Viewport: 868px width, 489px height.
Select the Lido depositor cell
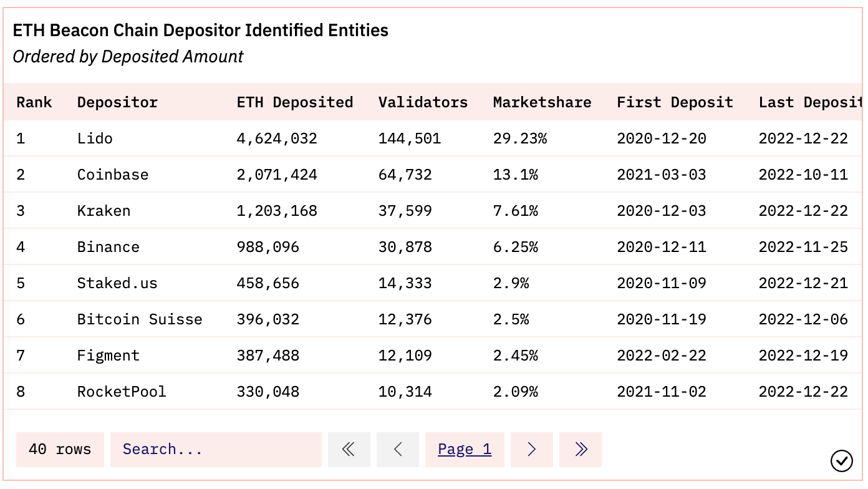(95, 138)
